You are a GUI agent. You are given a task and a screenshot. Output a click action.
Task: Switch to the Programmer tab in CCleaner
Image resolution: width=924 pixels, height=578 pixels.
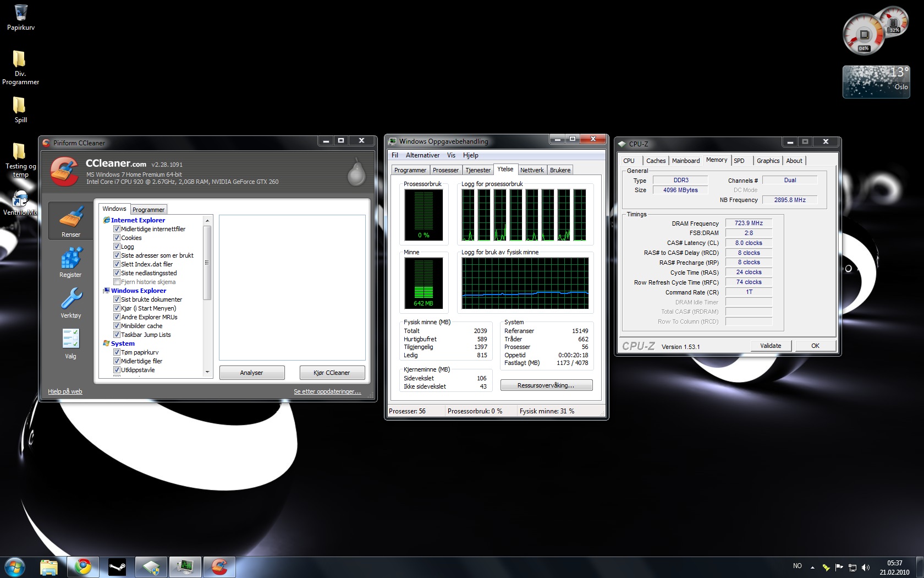(x=148, y=210)
